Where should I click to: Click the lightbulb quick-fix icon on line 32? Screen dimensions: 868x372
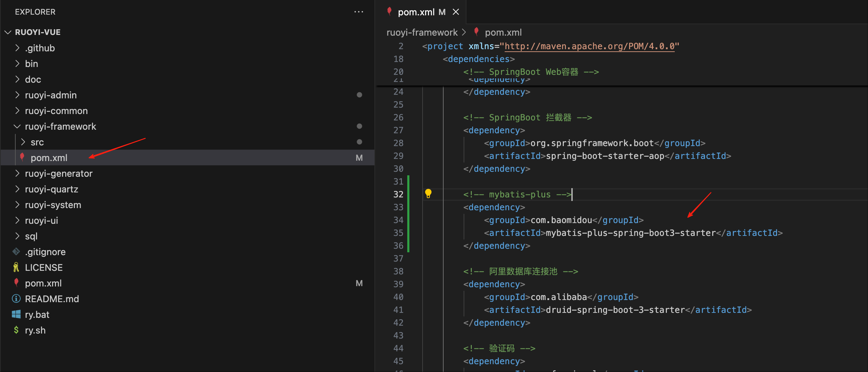(428, 193)
